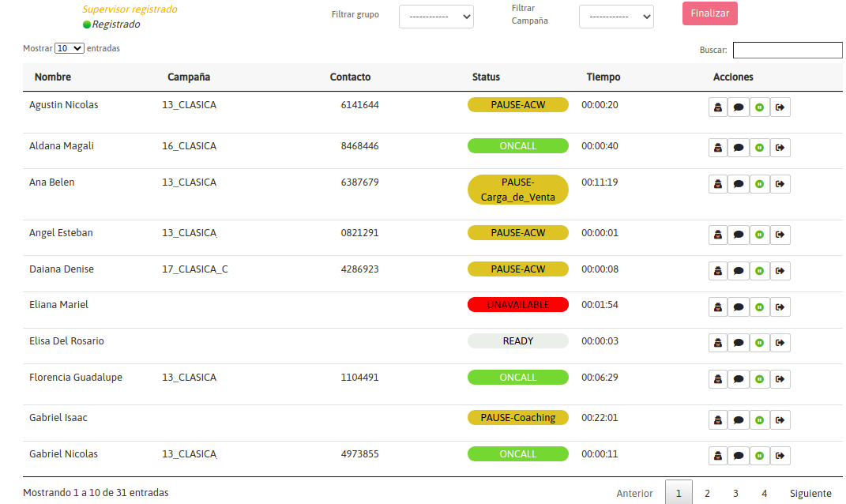Focus the Buscar search field

[x=788, y=51]
